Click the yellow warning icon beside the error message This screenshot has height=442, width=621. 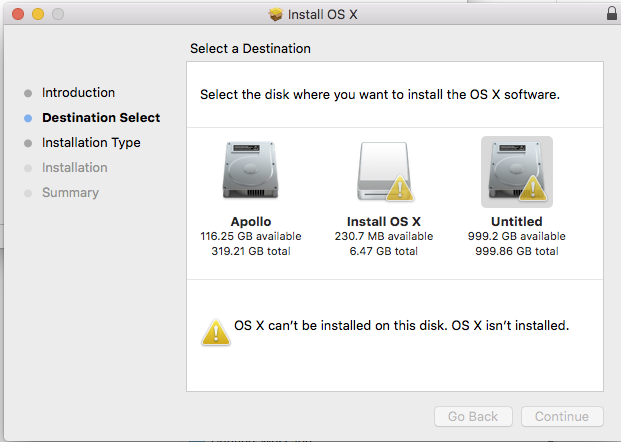pos(215,332)
